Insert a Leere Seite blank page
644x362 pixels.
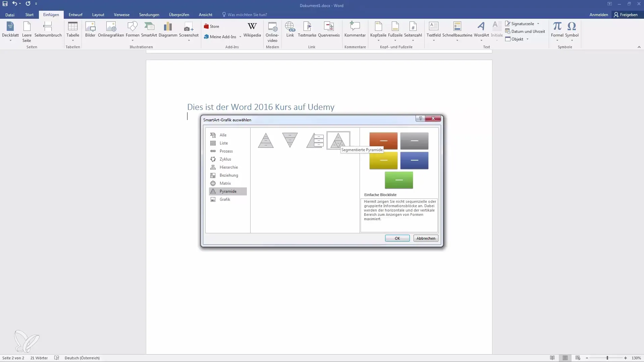click(x=27, y=32)
